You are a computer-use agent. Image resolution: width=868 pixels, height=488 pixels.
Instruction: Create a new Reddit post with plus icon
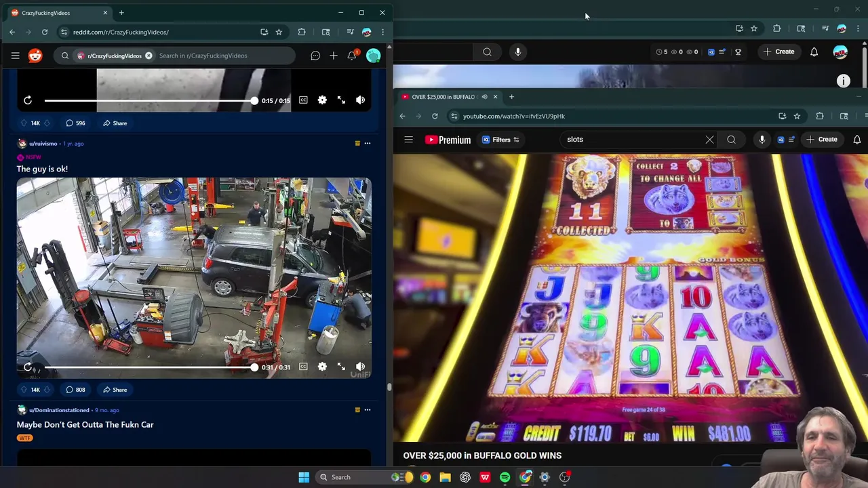334,56
